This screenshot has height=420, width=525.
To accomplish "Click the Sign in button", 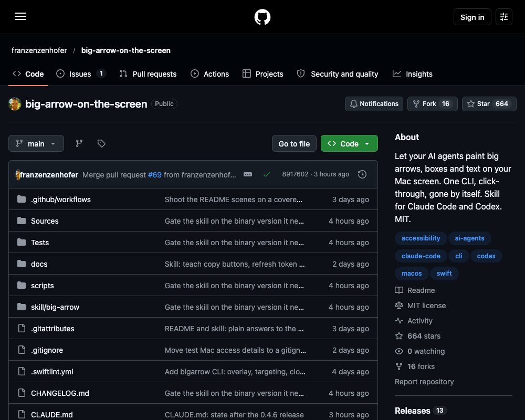I will pos(472,17).
